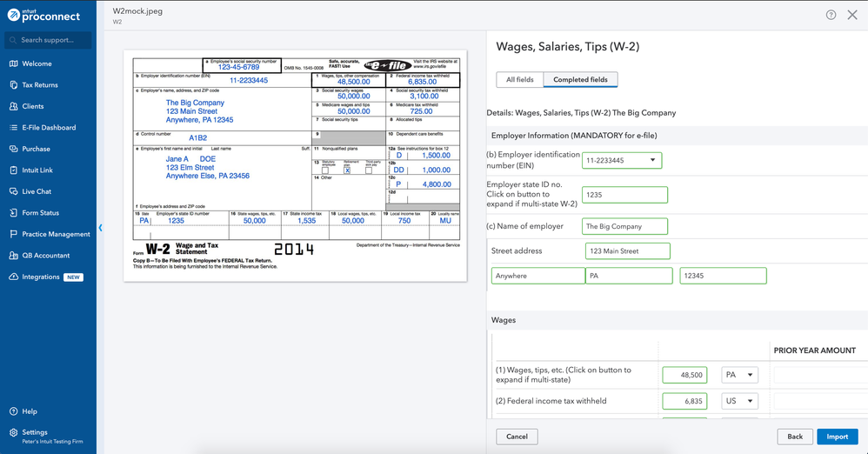Collapse the left sidebar with chevron
Viewport: 868px width, 454px height.
pyautogui.click(x=100, y=228)
